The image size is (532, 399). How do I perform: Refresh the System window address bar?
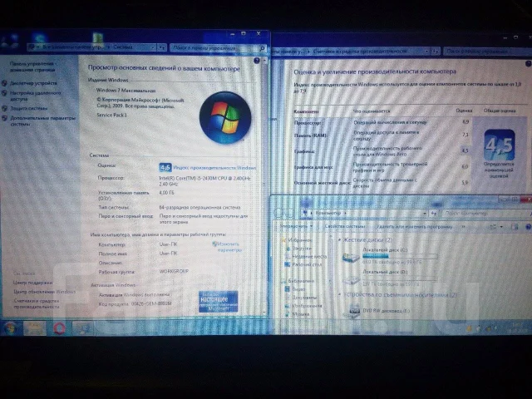point(162,48)
